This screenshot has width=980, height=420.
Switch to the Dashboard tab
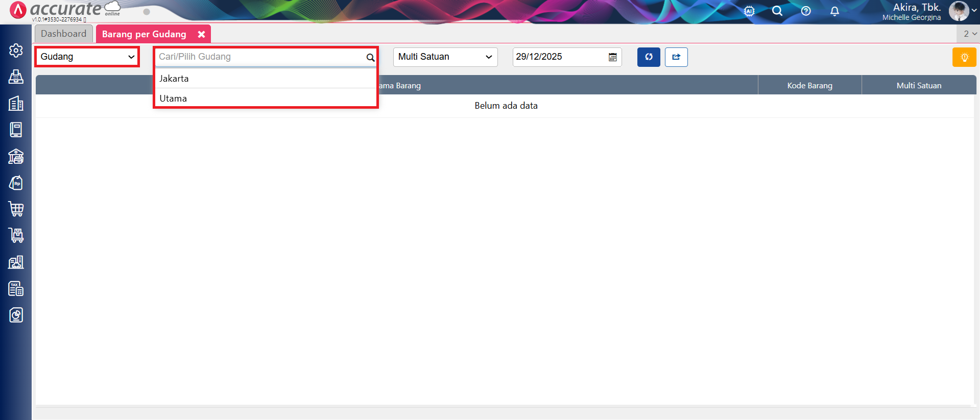tap(64, 34)
